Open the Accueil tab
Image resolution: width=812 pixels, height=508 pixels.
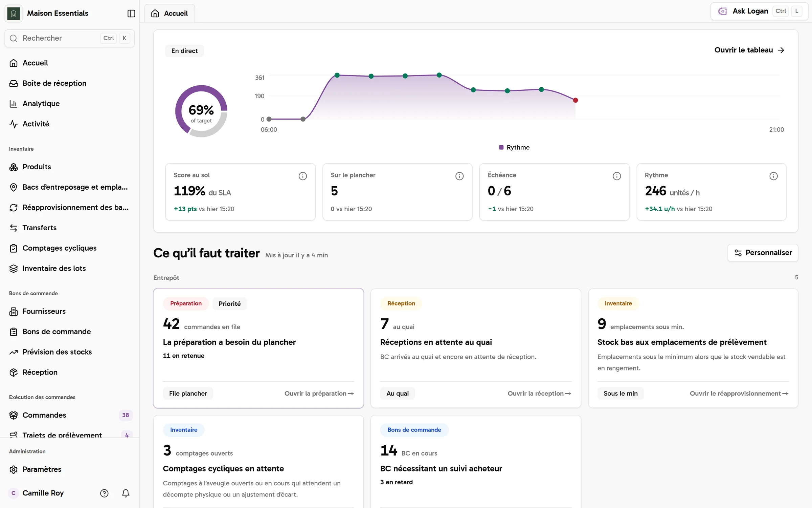coord(170,13)
